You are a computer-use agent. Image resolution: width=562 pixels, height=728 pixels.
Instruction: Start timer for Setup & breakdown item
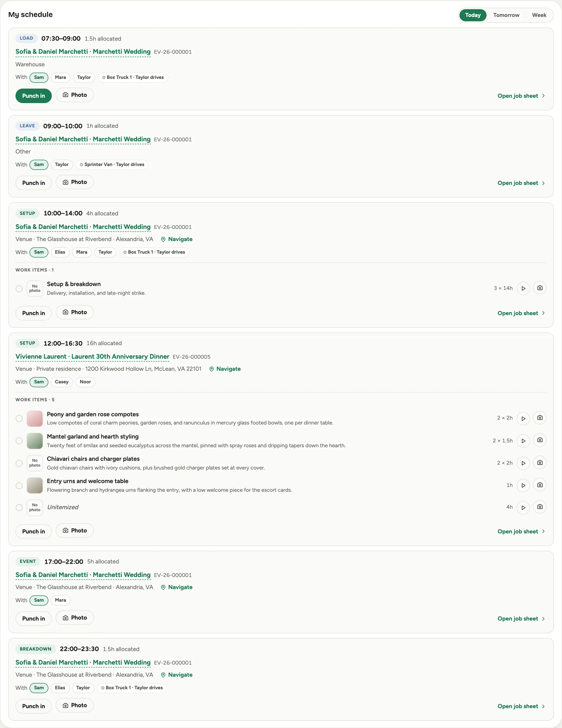(523, 288)
